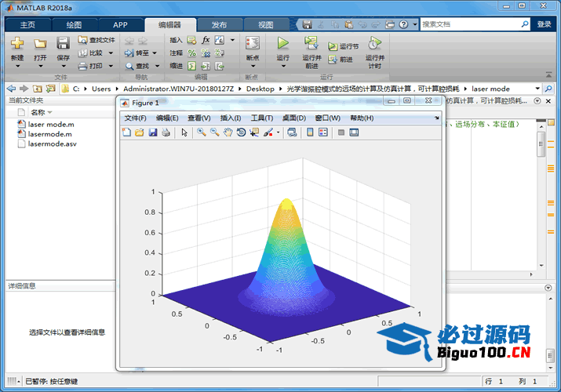This screenshot has width=561, height=392.
Task: Click the Show Plot Tools icon
Action: click(354, 132)
